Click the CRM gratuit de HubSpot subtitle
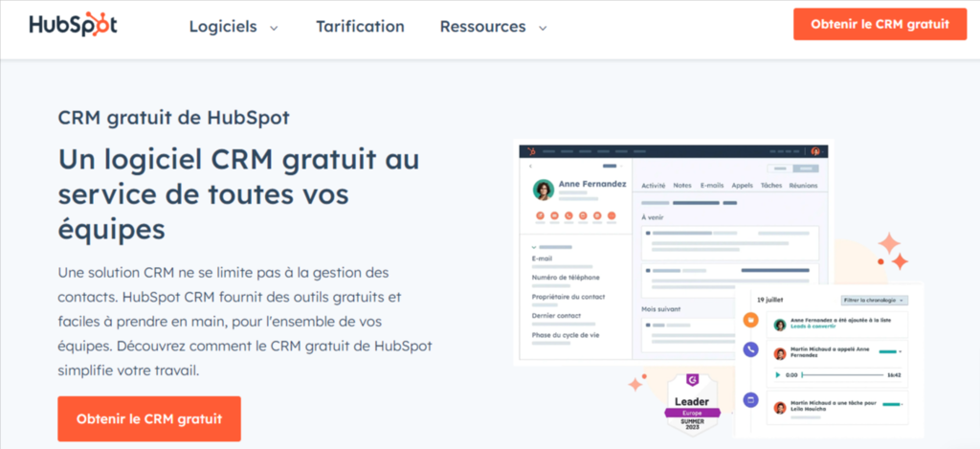 pos(174,118)
